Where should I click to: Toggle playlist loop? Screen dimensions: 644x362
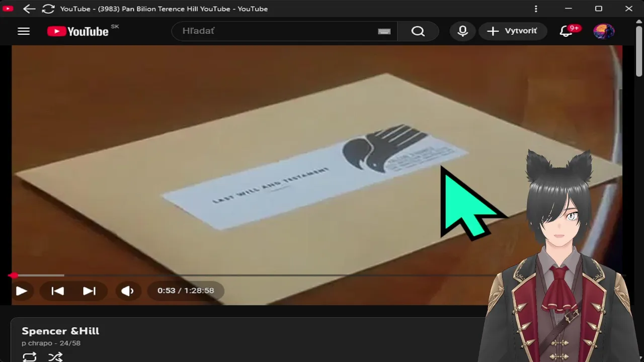point(30,357)
